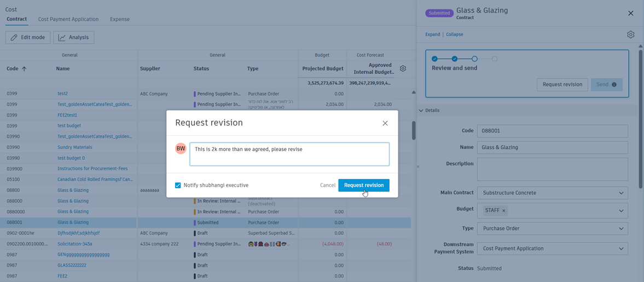The image size is (644, 282).
Task: Open the Main Contract dropdown
Action: point(553,193)
